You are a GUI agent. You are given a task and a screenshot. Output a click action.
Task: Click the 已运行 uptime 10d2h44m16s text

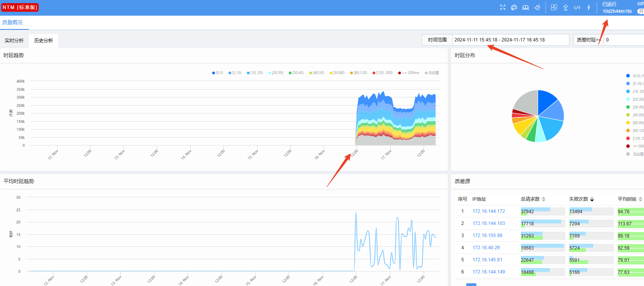(x=617, y=8)
